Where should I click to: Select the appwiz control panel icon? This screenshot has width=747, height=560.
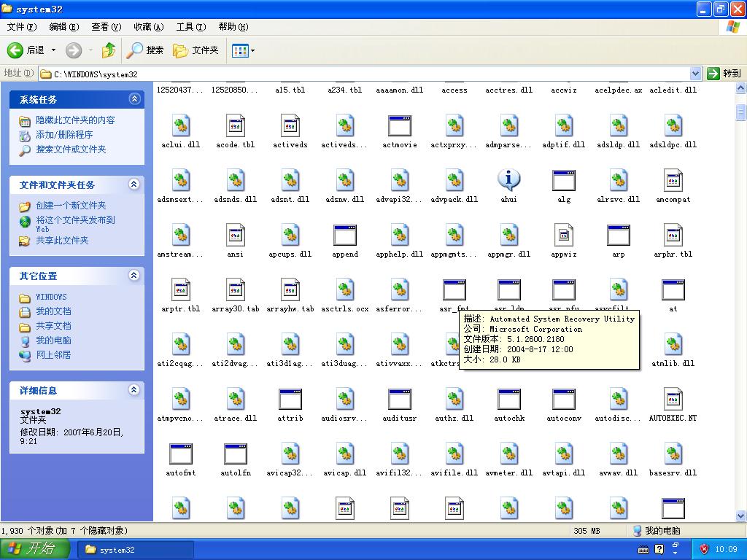563,236
